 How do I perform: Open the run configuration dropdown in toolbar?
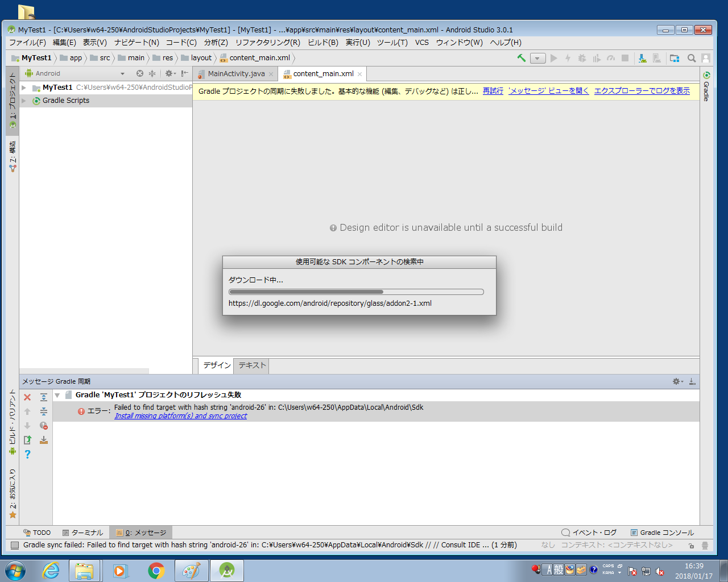[537, 58]
